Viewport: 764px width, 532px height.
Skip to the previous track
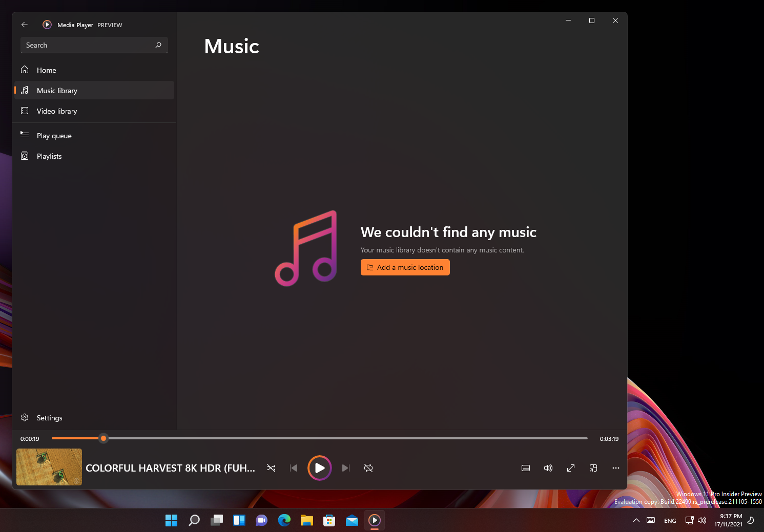[294, 468]
